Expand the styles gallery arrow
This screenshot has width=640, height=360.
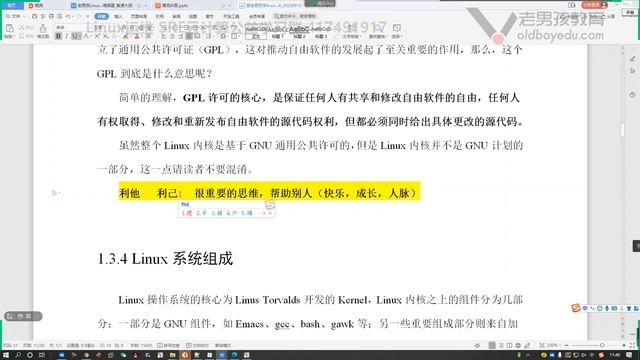336,36
